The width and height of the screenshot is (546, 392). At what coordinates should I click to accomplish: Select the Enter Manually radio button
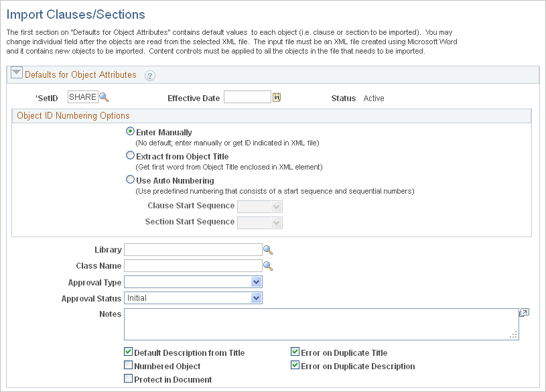tap(131, 131)
